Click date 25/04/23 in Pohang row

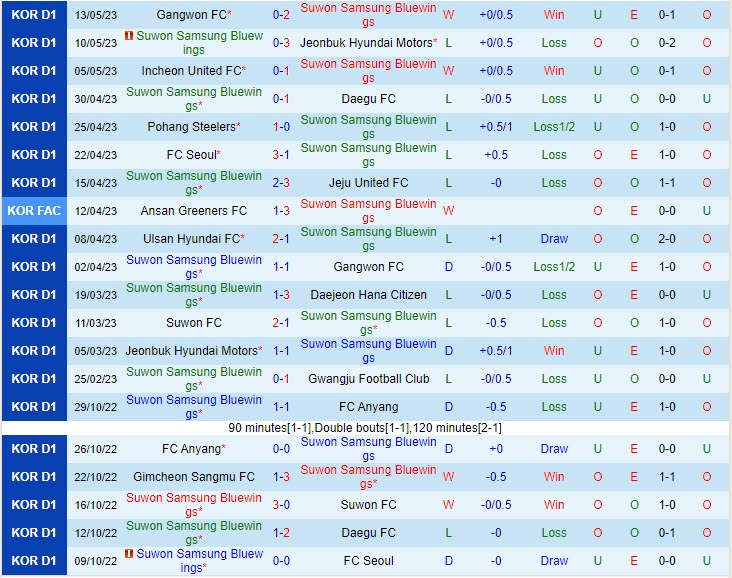click(x=96, y=127)
